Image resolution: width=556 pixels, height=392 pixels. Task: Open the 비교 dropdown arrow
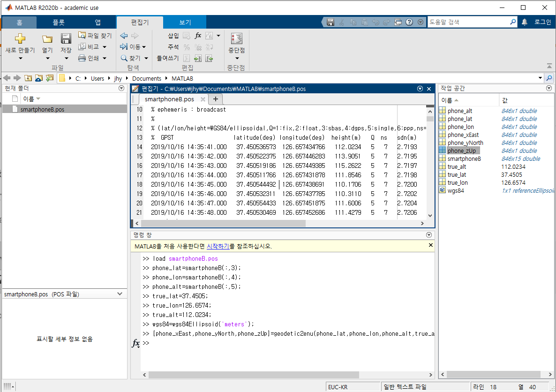click(105, 47)
